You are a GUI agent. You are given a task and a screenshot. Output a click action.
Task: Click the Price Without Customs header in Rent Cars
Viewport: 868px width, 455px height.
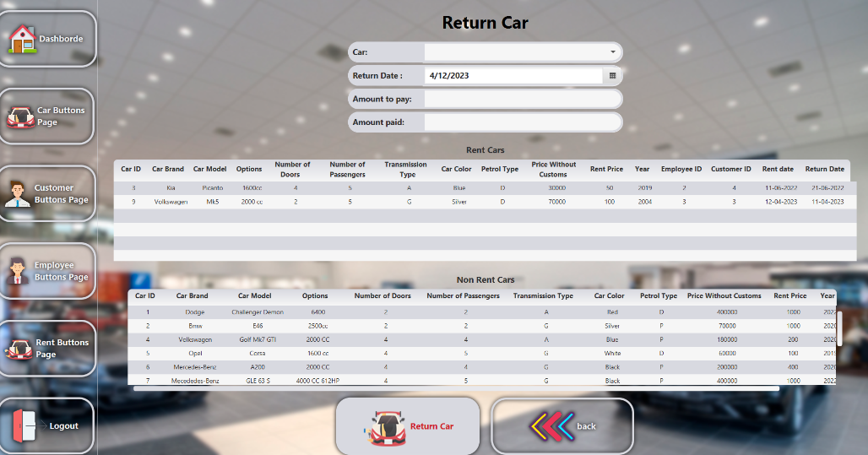tap(554, 170)
